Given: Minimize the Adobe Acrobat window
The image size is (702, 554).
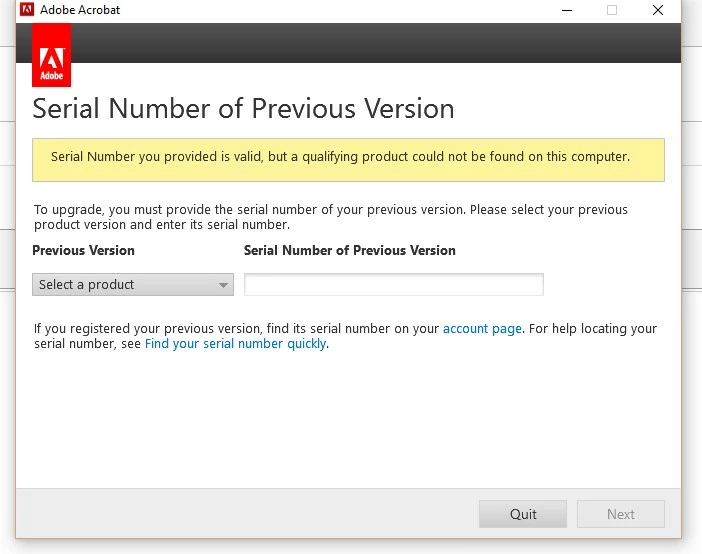Looking at the screenshot, I should point(567,10).
